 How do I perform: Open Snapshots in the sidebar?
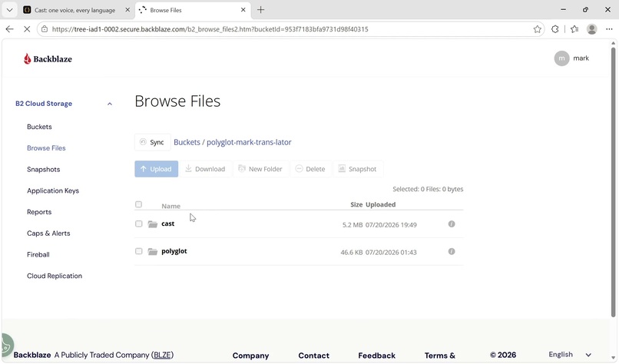pos(44,170)
